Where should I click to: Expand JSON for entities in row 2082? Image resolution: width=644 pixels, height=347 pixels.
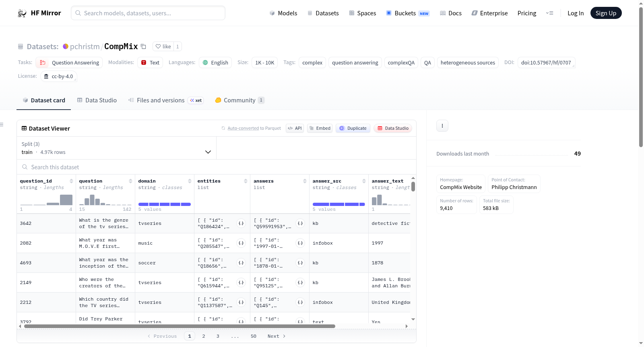pos(241,243)
